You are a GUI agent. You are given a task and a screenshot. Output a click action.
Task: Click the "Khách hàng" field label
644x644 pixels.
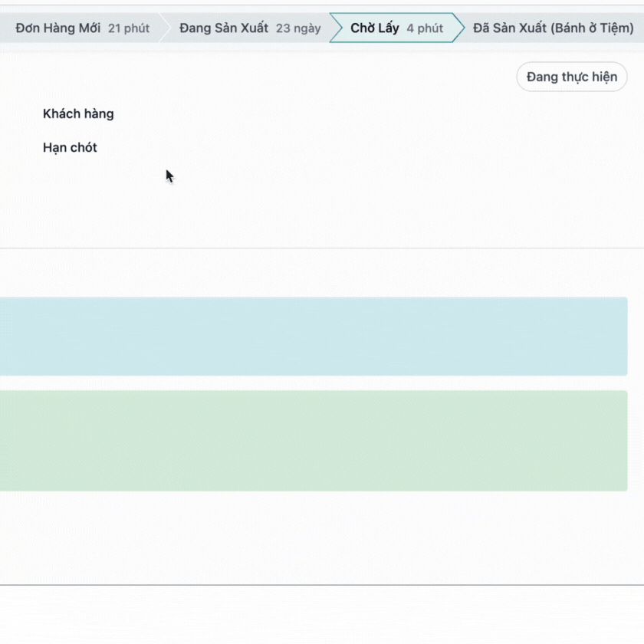click(x=78, y=113)
